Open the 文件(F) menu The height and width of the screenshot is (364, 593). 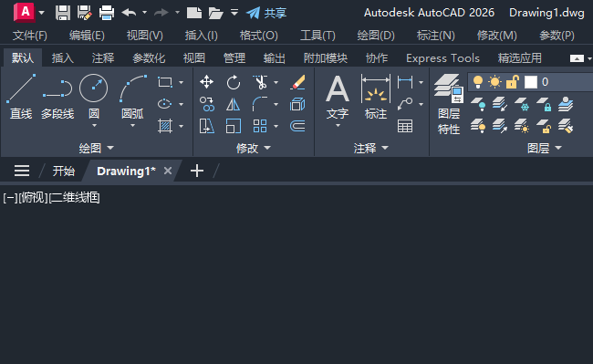(x=30, y=36)
